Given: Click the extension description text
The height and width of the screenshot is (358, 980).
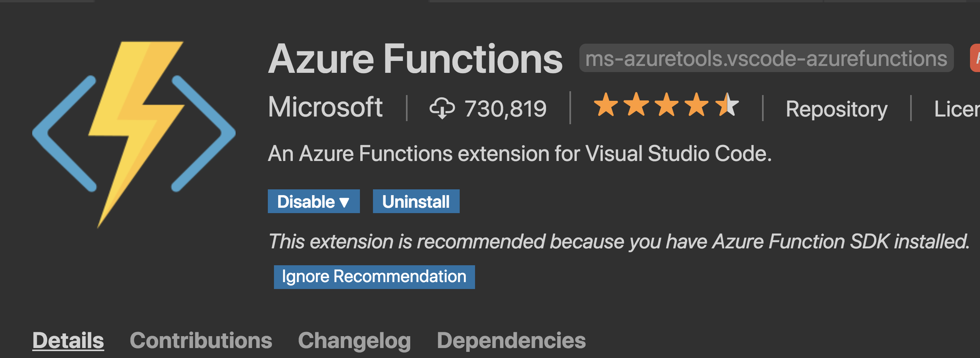Looking at the screenshot, I should point(520,154).
